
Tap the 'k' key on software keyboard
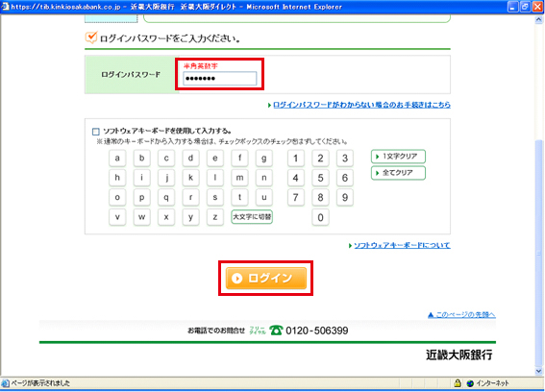(191, 178)
